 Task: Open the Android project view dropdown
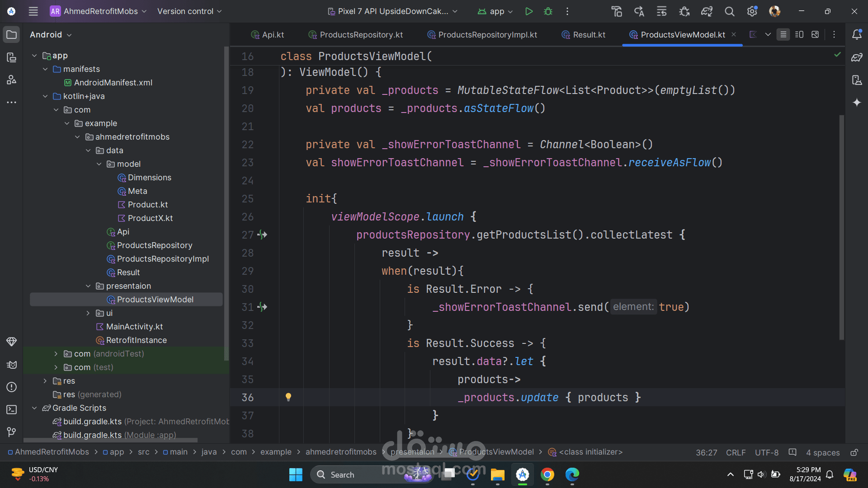(x=51, y=35)
